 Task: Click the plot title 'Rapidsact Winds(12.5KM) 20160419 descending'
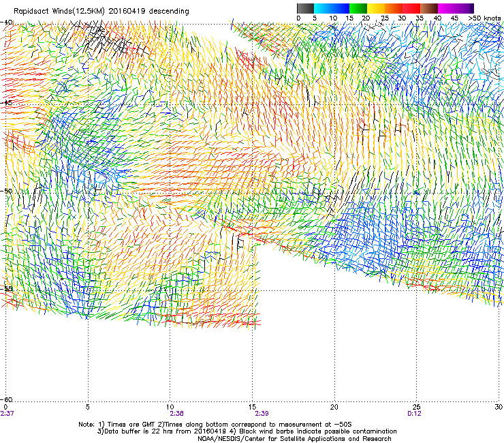point(101,11)
